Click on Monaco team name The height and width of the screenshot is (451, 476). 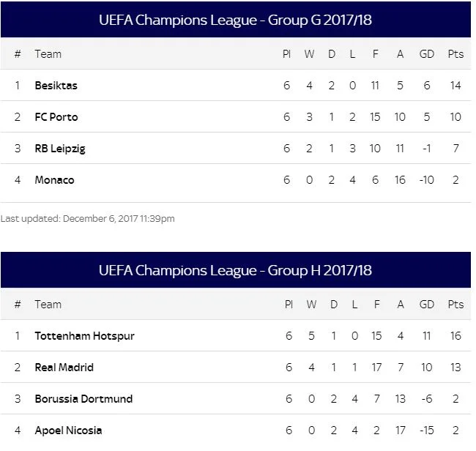pyautogui.click(x=54, y=180)
